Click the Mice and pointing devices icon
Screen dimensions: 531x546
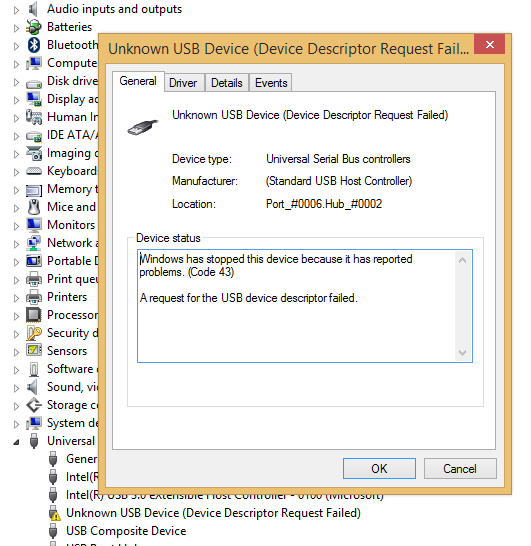[x=34, y=207]
